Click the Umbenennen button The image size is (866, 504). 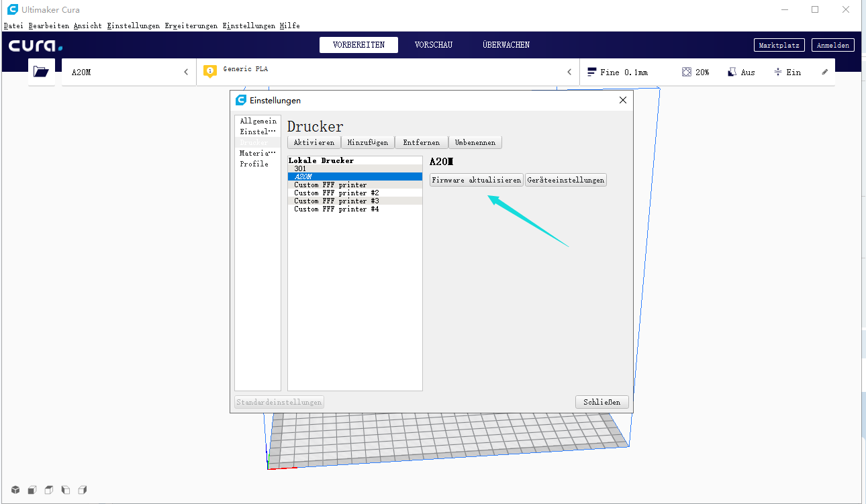click(475, 142)
